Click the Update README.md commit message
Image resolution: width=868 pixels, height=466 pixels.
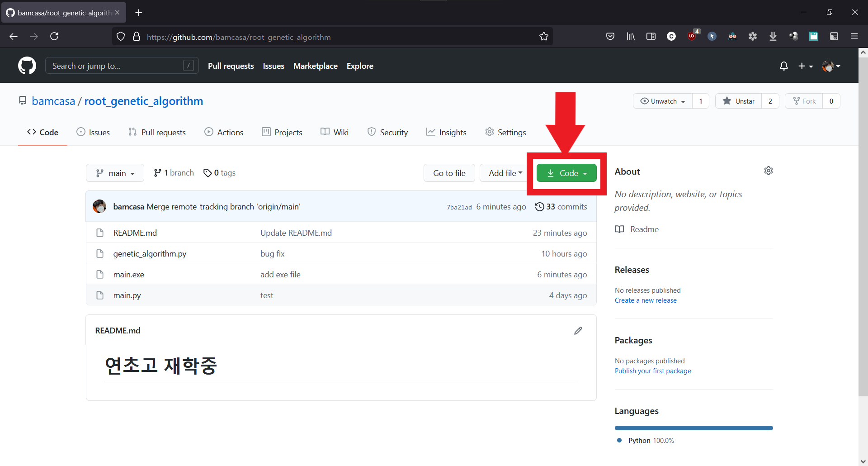296,233
